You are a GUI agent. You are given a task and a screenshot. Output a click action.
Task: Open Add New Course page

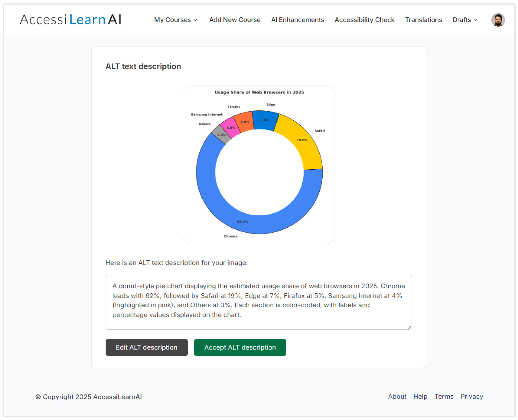[x=234, y=20]
